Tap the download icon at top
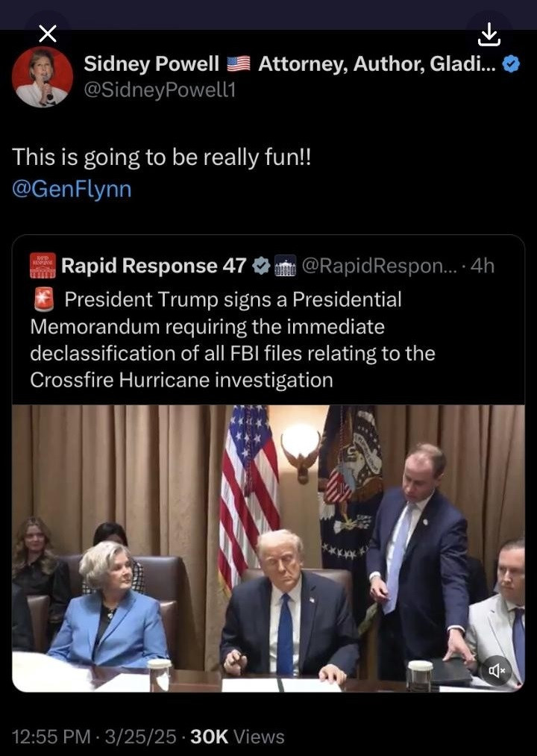The image size is (537, 756). coord(489,34)
